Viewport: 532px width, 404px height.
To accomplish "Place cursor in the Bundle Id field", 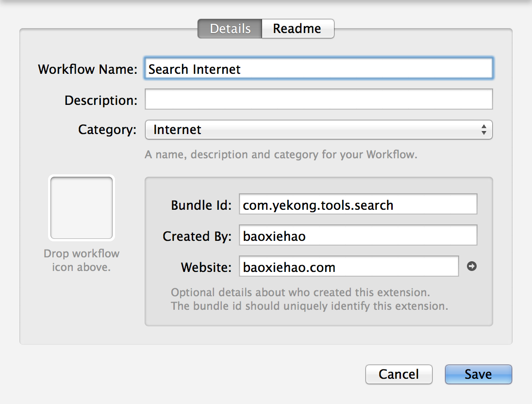I will 358,204.
